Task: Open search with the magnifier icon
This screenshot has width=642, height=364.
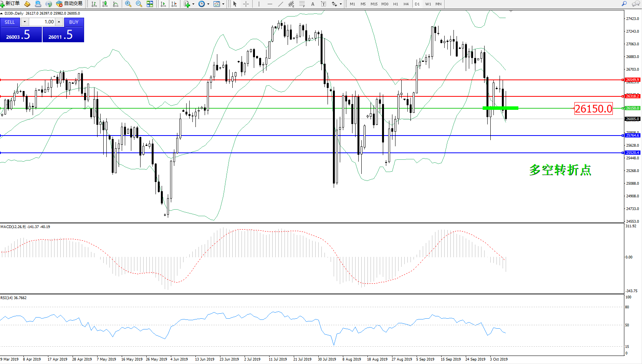Action: tap(624, 4)
